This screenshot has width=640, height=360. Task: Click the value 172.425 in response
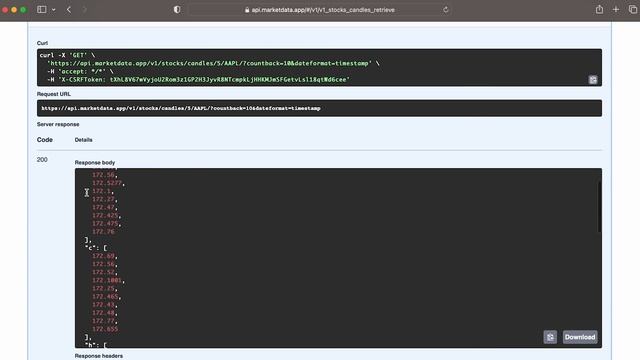(x=105, y=216)
